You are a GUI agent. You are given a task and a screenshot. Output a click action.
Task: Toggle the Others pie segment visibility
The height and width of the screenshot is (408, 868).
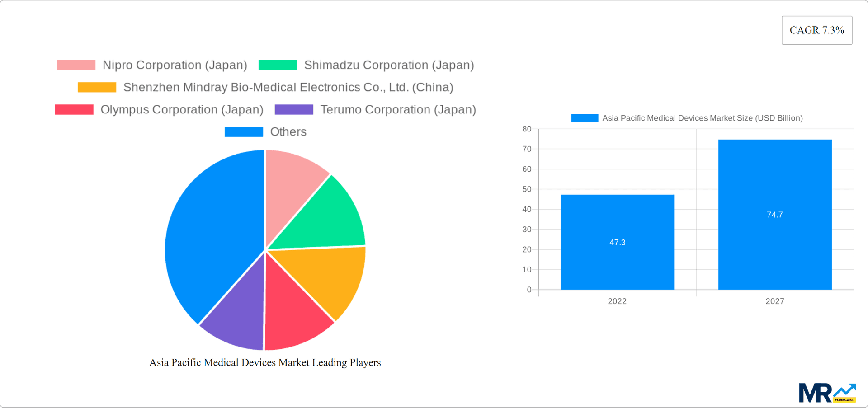point(244,131)
